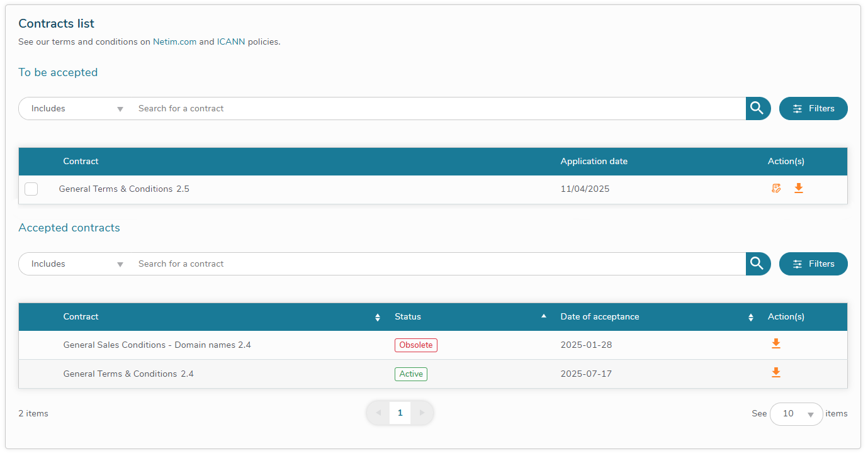This screenshot has height=456, width=868.
Task: Select page 1 in pagination
Action: (x=400, y=413)
